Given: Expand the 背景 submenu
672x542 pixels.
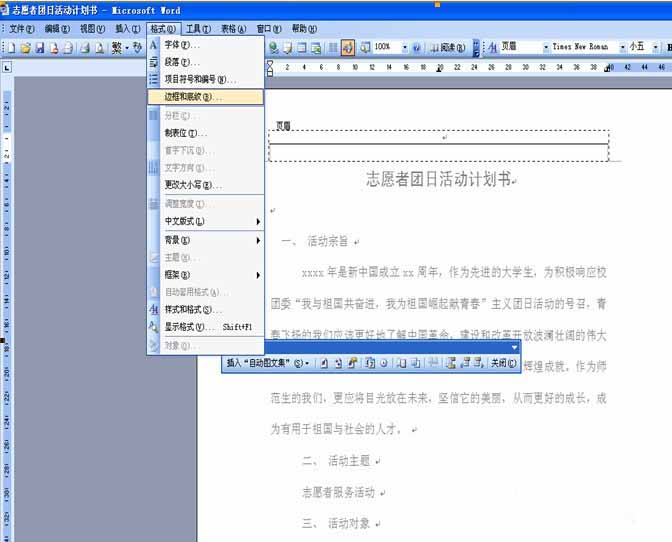Looking at the screenshot, I should (206, 240).
